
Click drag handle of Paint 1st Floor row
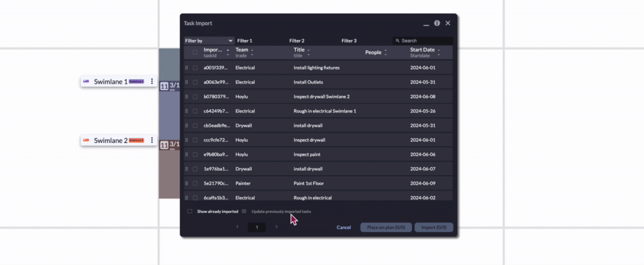[x=187, y=183]
